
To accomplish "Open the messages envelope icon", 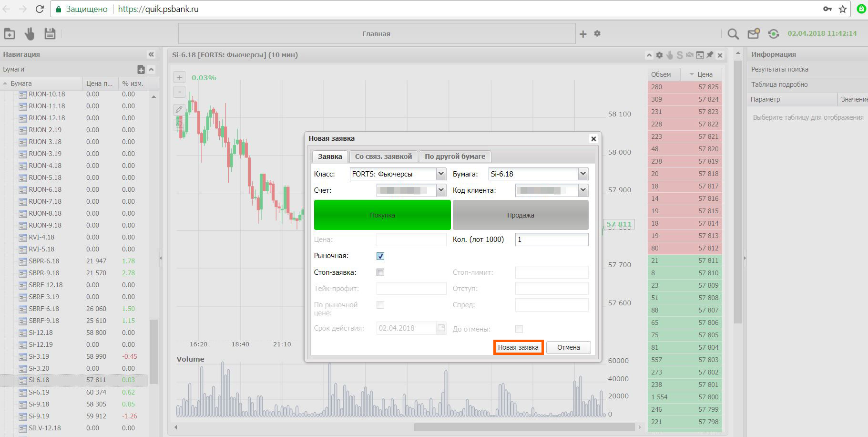I will tap(754, 33).
